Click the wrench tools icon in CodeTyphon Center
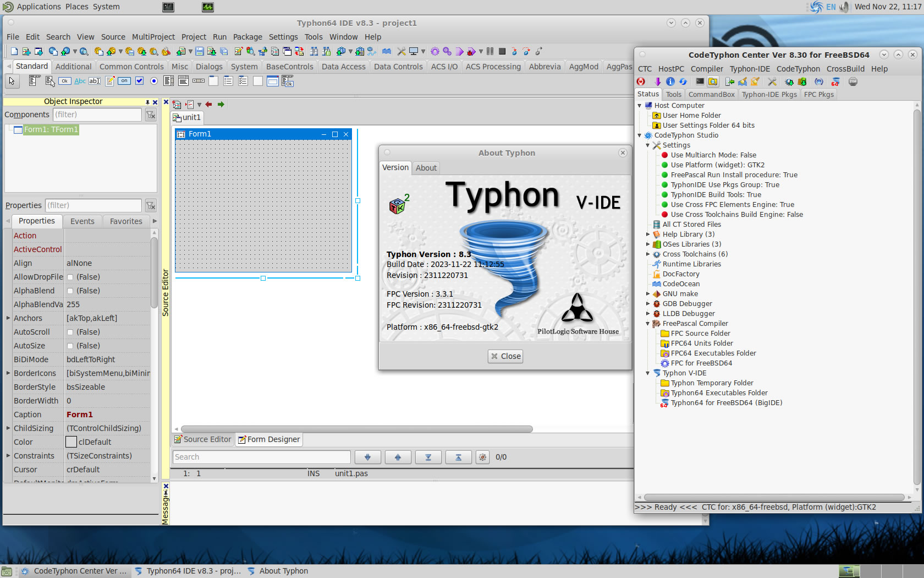Viewport: 924px width, 578px height. point(772,81)
